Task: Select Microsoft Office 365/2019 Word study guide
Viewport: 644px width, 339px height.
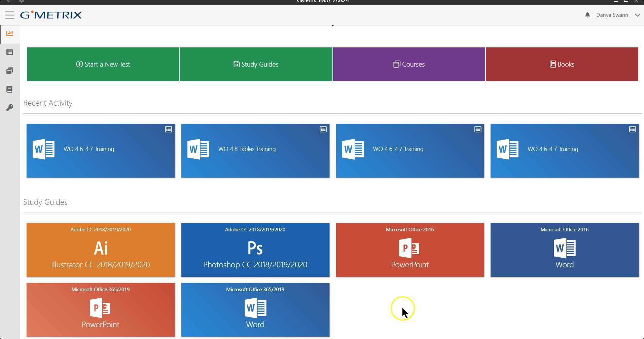Action: 255,310
